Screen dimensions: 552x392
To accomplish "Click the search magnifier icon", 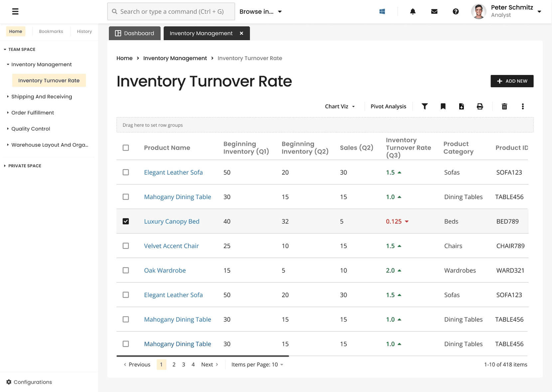I will (x=114, y=12).
